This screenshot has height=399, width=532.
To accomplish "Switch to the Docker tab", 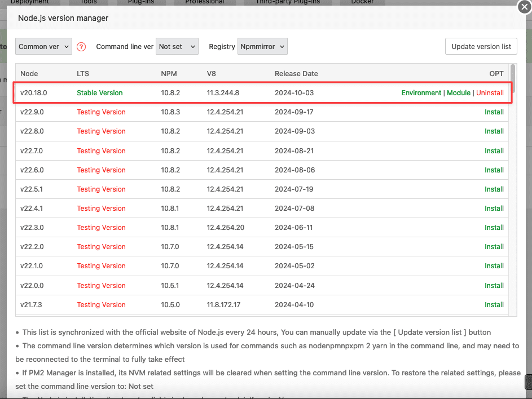I will coord(362,2).
